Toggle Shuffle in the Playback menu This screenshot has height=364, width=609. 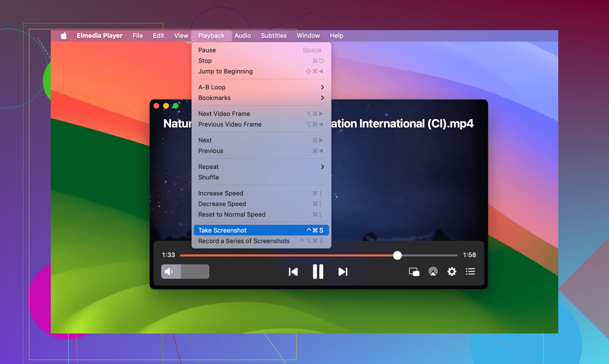click(261, 178)
